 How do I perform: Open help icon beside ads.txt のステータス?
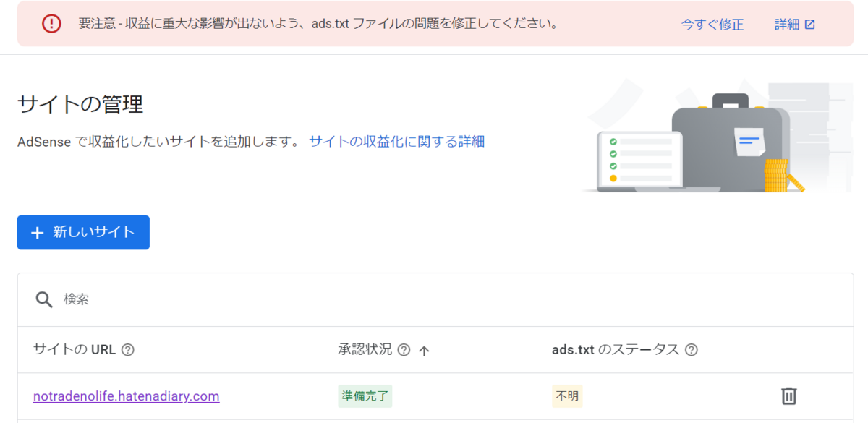coord(692,350)
